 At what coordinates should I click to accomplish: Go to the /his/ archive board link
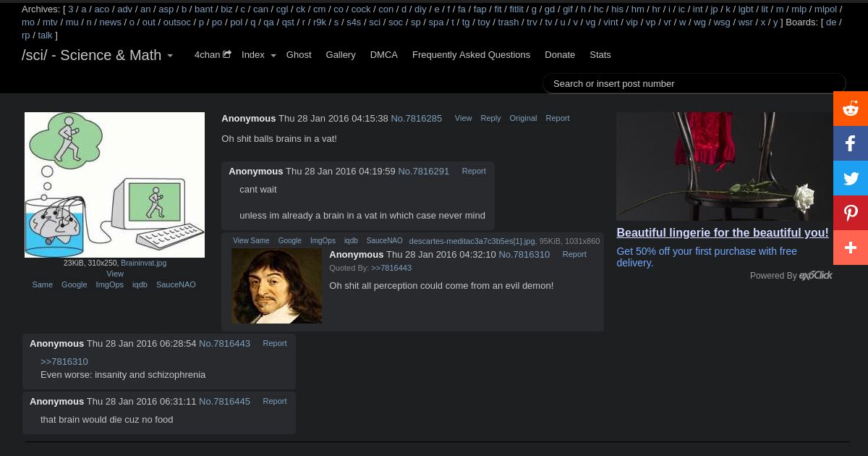point(617,9)
